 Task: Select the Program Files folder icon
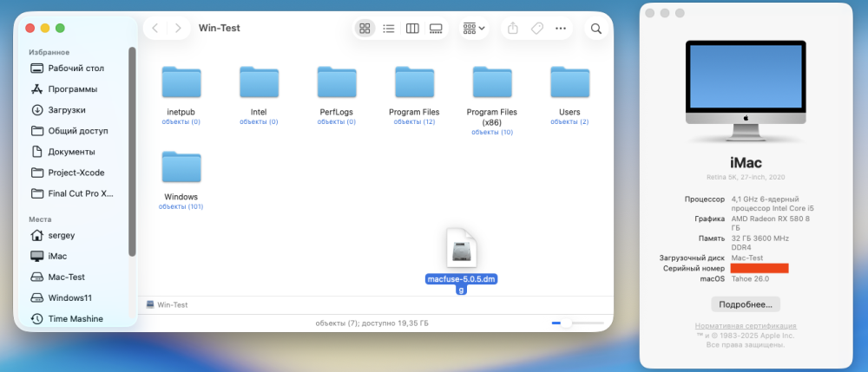click(414, 82)
